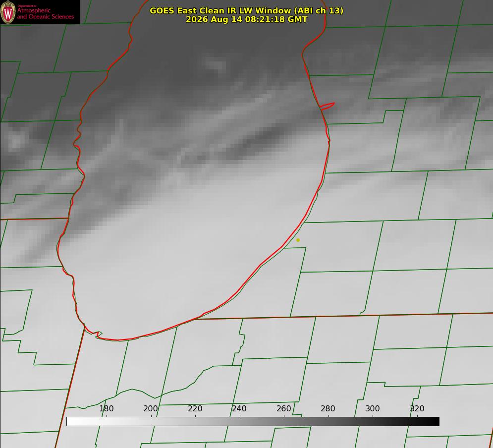Click the 240 tick label on the colorbar
Image resolution: width=493 pixels, height=448 pixels.
tap(239, 408)
